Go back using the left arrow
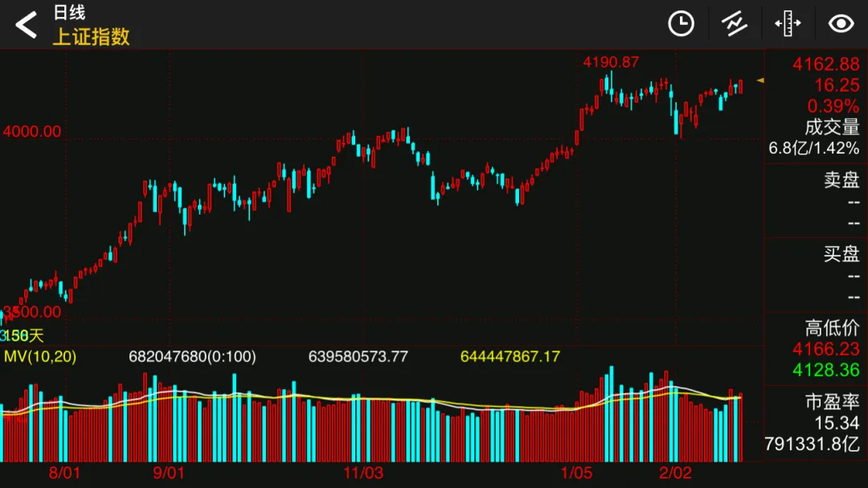Viewport: 868px width, 488px height. 26,25
